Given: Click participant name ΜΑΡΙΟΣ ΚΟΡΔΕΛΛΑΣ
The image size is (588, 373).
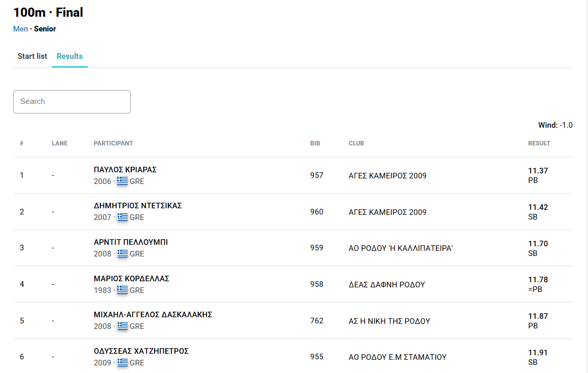Looking at the screenshot, I should tap(131, 279).
